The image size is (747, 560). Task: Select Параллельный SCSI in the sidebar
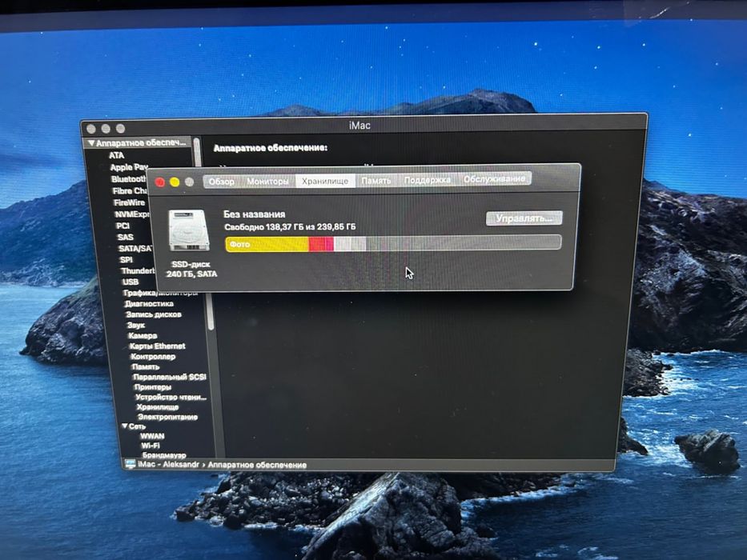pyautogui.click(x=170, y=377)
